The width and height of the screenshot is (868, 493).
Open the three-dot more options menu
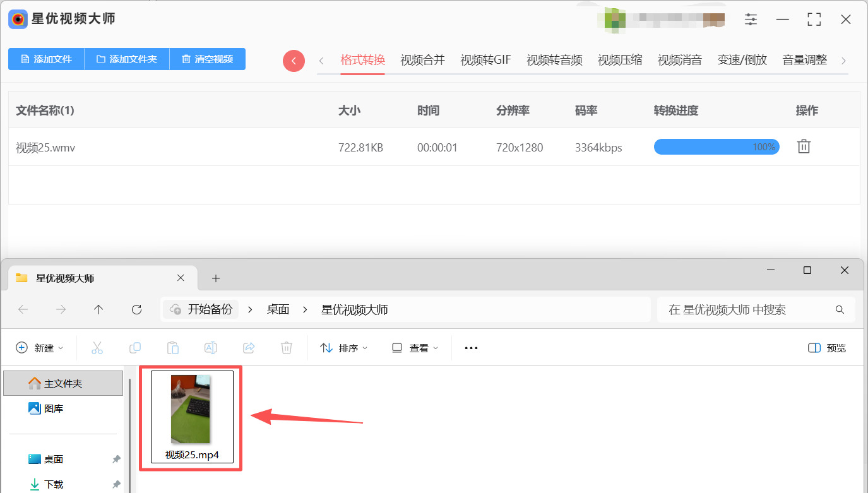pos(471,348)
